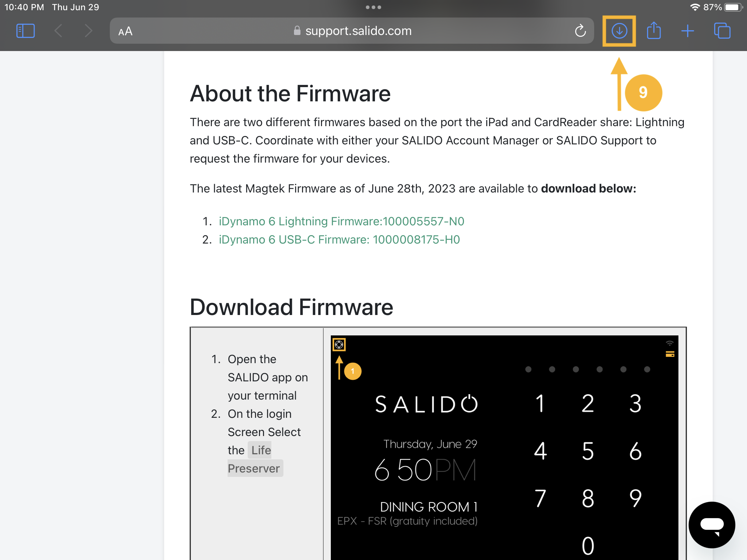This screenshot has height=560, width=747.
Task: Tap the Life Preserver icon in screenshot
Action: (339, 345)
